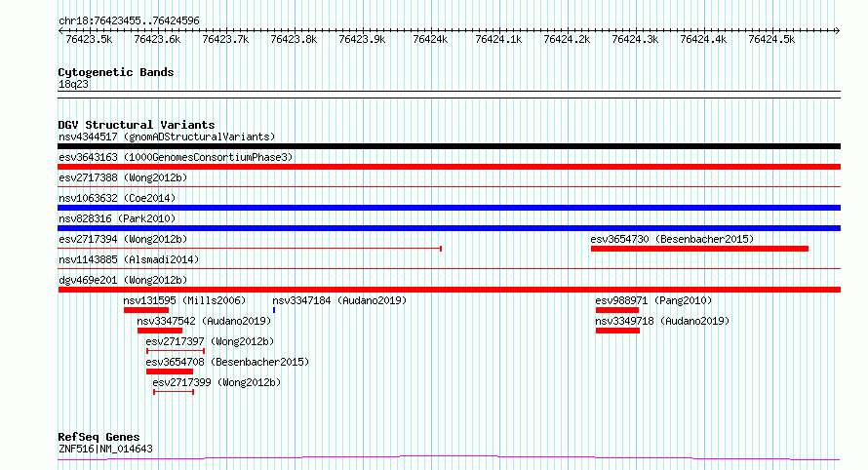
Task: Click the esv2717394 (Wong2012b) label
Action: [123, 239]
